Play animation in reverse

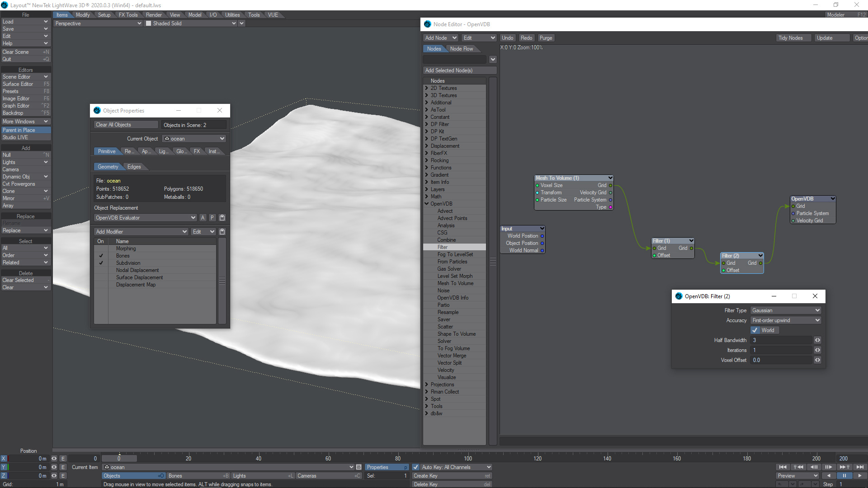[x=828, y=476]
